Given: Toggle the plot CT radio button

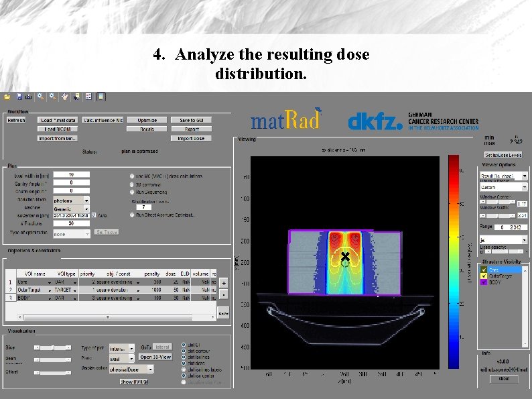Looking at the screenshot, I should click(184, 345).
